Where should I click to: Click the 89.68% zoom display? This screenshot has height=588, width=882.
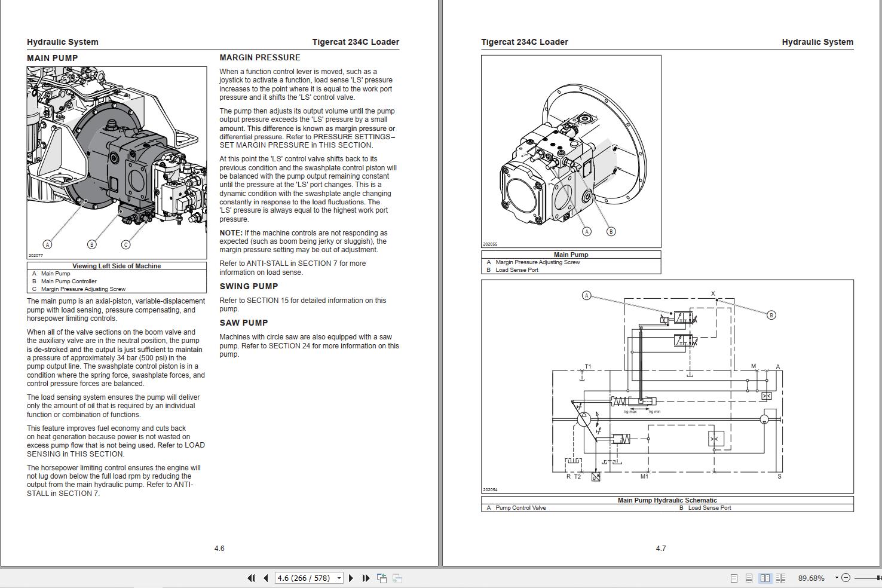pos(811,578)
